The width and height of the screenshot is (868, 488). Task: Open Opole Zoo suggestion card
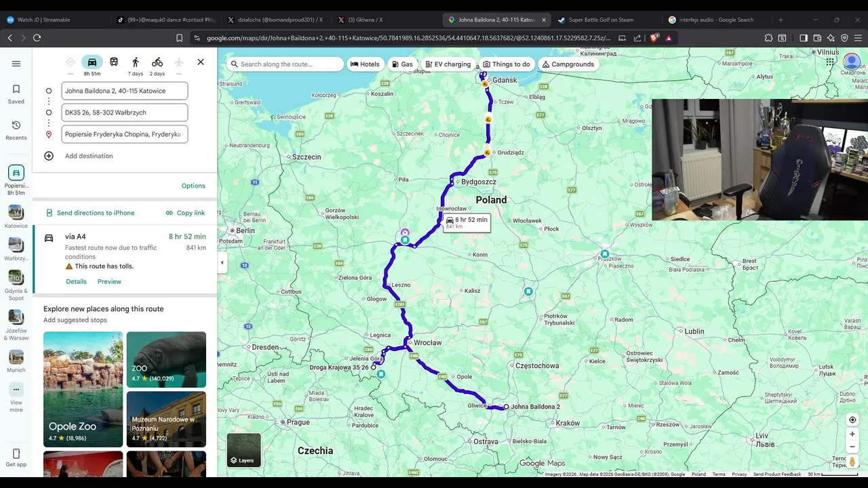(83, 389)
